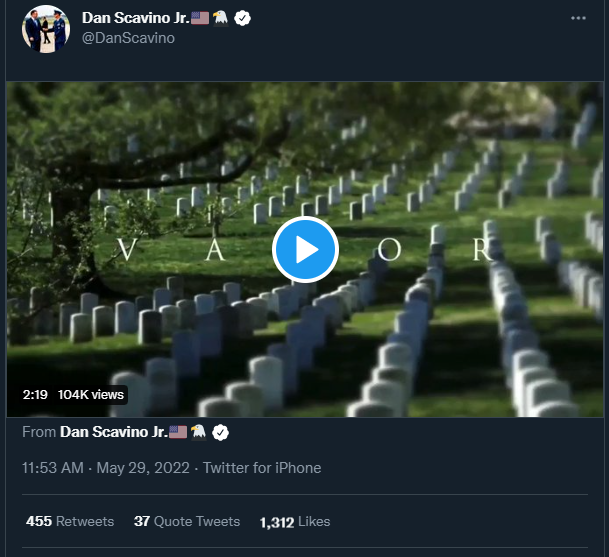Open the 11:53 AM · May 29, 2022 timestamp
The height and width of the screenshot is (557, 609).
pos(106,468)
